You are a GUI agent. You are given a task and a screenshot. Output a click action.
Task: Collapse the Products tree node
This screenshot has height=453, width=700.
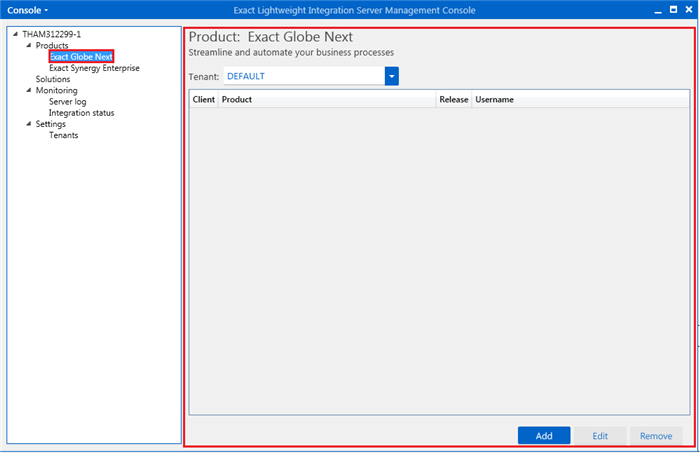[29, 45]
